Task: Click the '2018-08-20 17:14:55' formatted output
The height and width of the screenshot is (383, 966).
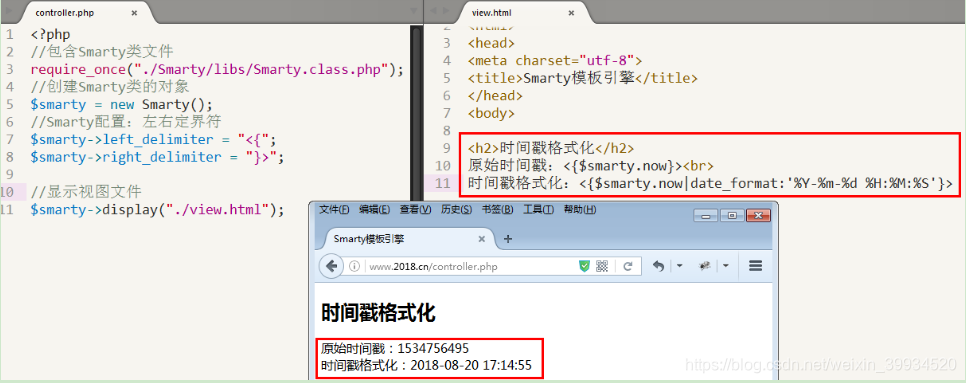Action: coord(471,366)
